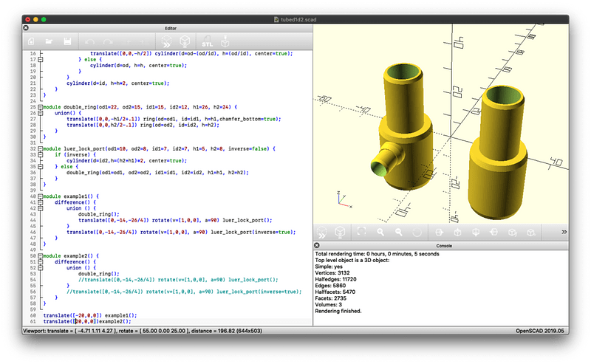Collapse the if (inverse) fold at line 33
The width and height of the screenshot is (591, 364).
[41, 154]
